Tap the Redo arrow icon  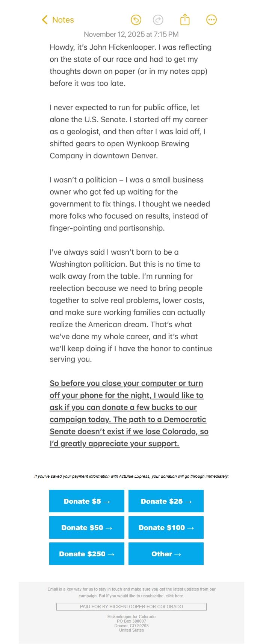click(158, 20)
